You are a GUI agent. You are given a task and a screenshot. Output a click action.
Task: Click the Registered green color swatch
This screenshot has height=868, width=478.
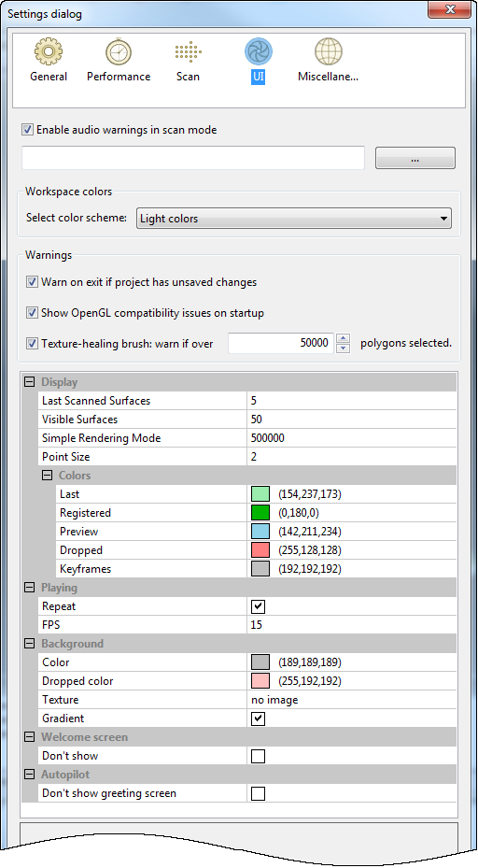pos(260,513)
